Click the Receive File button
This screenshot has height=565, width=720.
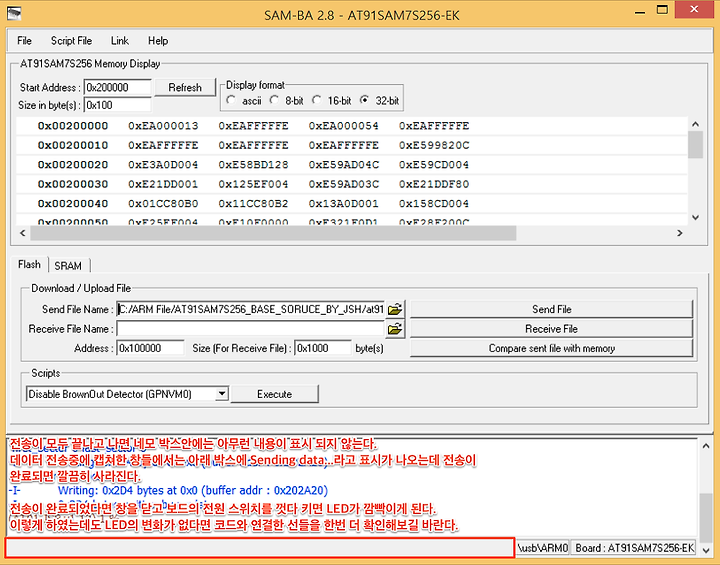point(551,329)
